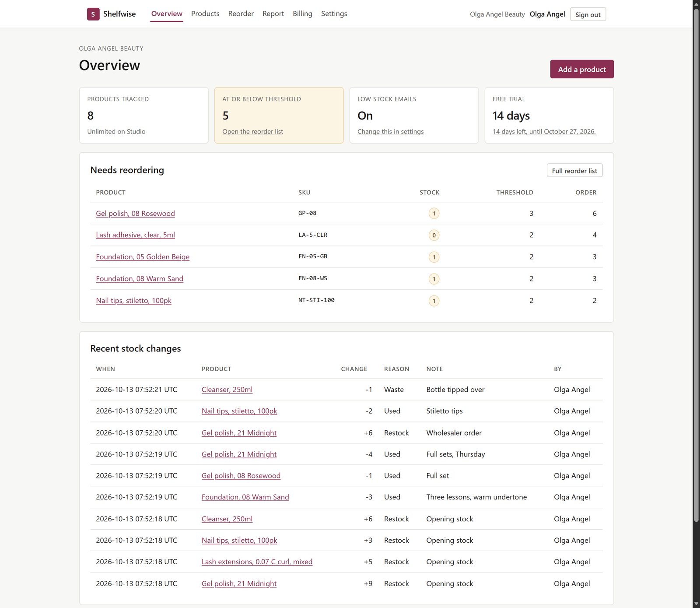The width and height of the screenshot is (700, 608).
Task: Open Foundation, 08 Warm Sand in Needs reordering
Action: [140, 278]
